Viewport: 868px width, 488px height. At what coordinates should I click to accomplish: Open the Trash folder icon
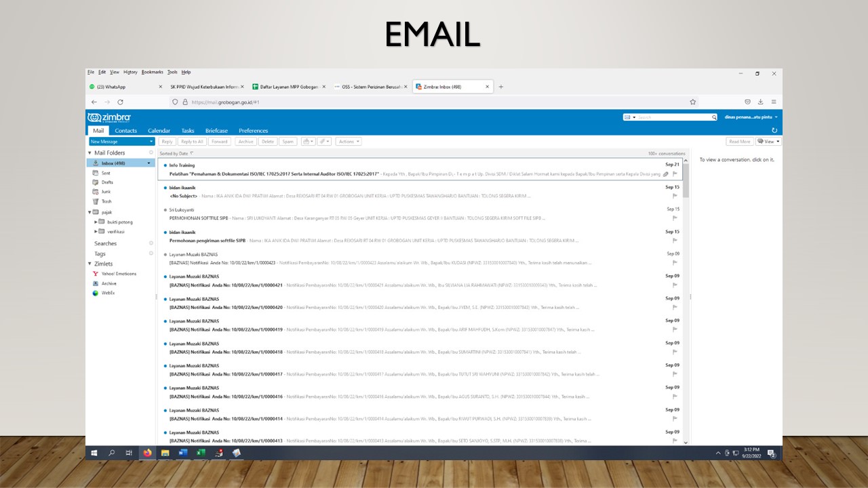(96, 201)
